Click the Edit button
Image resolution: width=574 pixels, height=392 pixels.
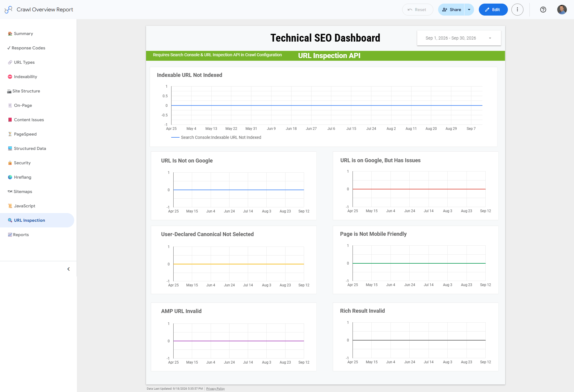coord(493,10)
